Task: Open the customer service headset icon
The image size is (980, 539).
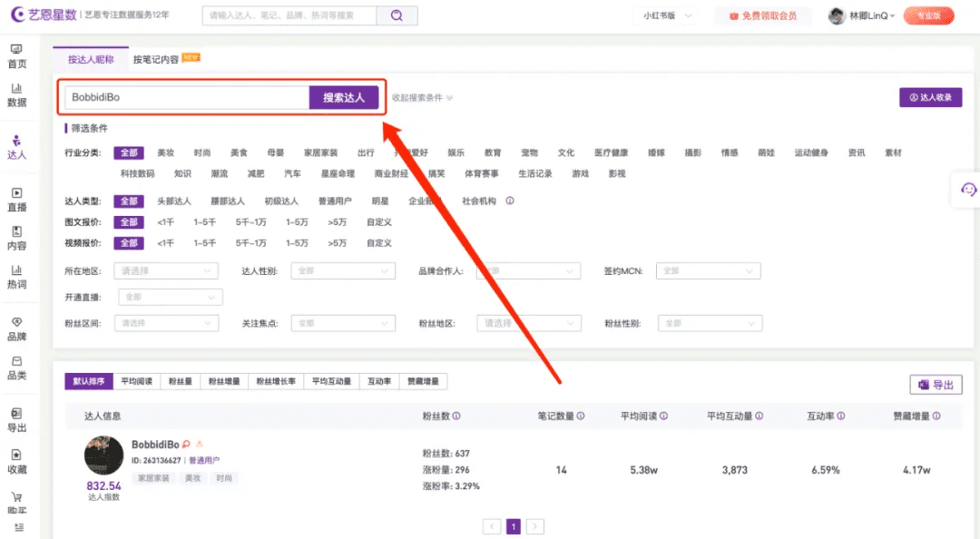Action: (x=968, y=190)
